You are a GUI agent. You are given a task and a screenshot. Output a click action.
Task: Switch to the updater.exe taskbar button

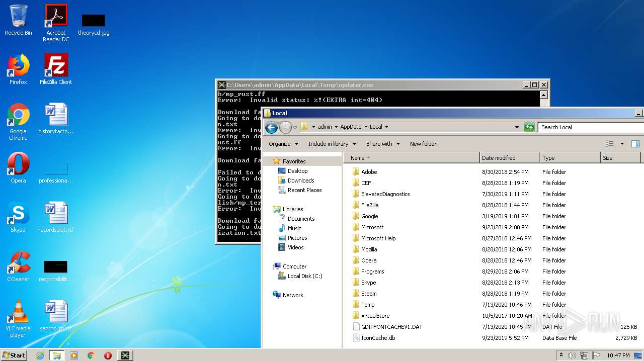coord(125,355)
